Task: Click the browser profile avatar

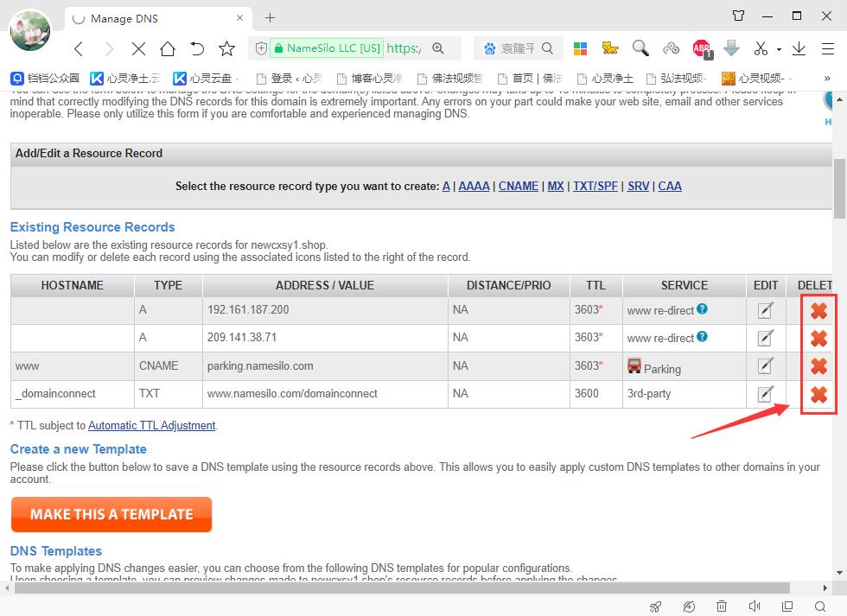Action: (30, 30)
